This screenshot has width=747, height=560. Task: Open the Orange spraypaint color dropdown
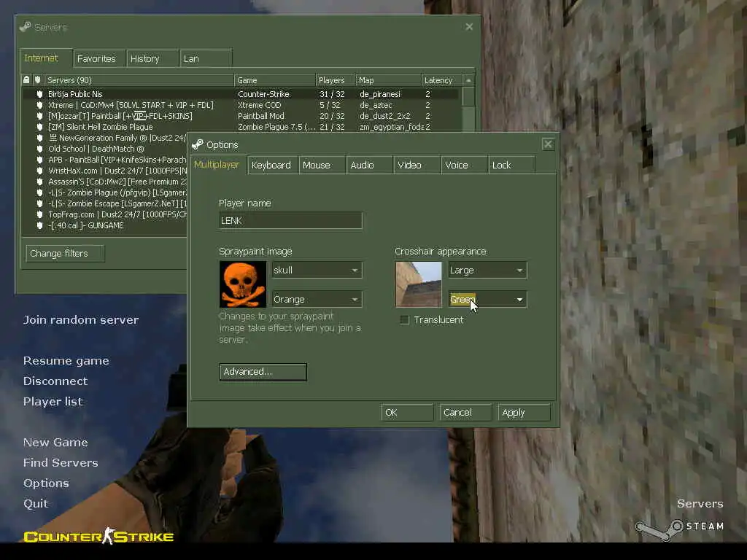[317, 300]
